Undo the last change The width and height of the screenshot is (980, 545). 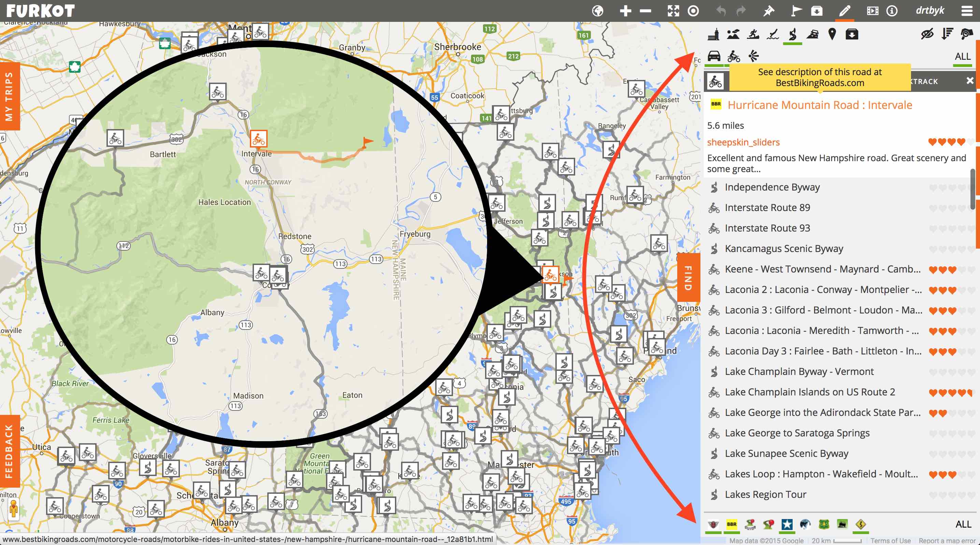[721, 11]
